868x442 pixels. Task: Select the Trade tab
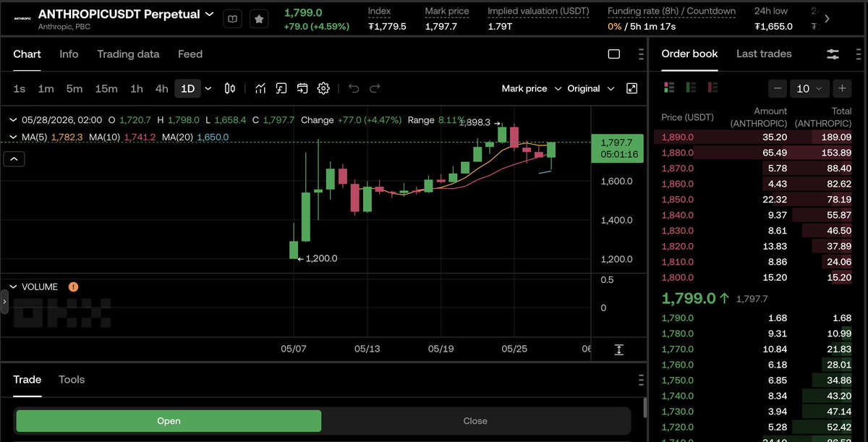click(27, 380)
